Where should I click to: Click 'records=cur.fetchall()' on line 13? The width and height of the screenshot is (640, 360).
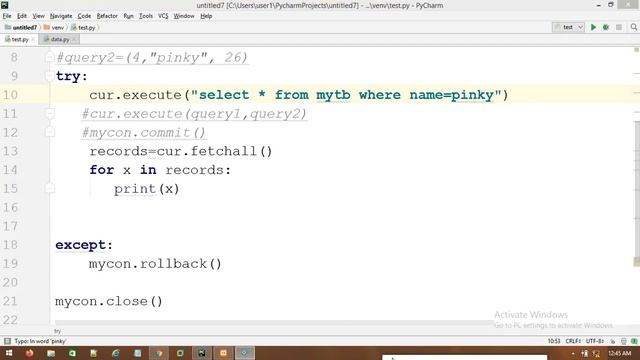181,151
